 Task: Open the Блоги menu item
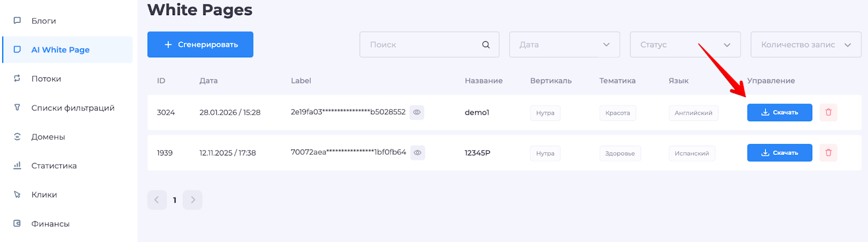[43, 21]
